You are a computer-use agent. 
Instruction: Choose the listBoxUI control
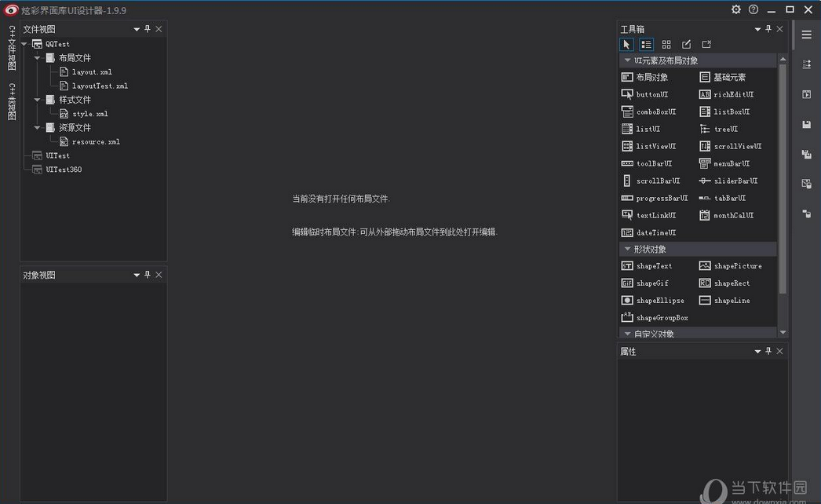[x=724, y=112]
